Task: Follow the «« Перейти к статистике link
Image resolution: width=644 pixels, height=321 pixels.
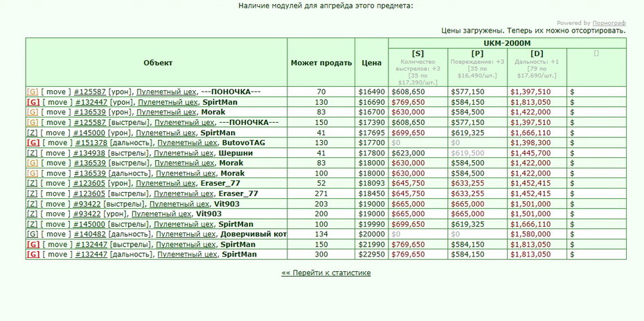Action: [x=326, y=273]
